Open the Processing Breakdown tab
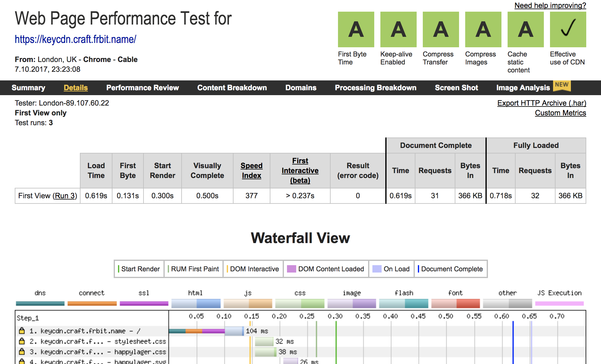 click(375, 88)
